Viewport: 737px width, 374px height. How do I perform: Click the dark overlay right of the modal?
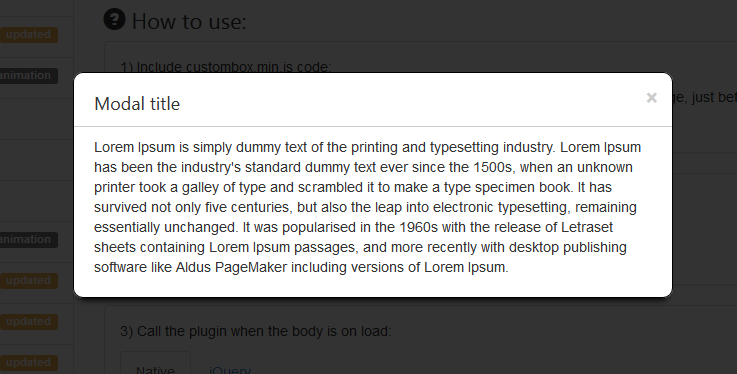pos(705,211)
